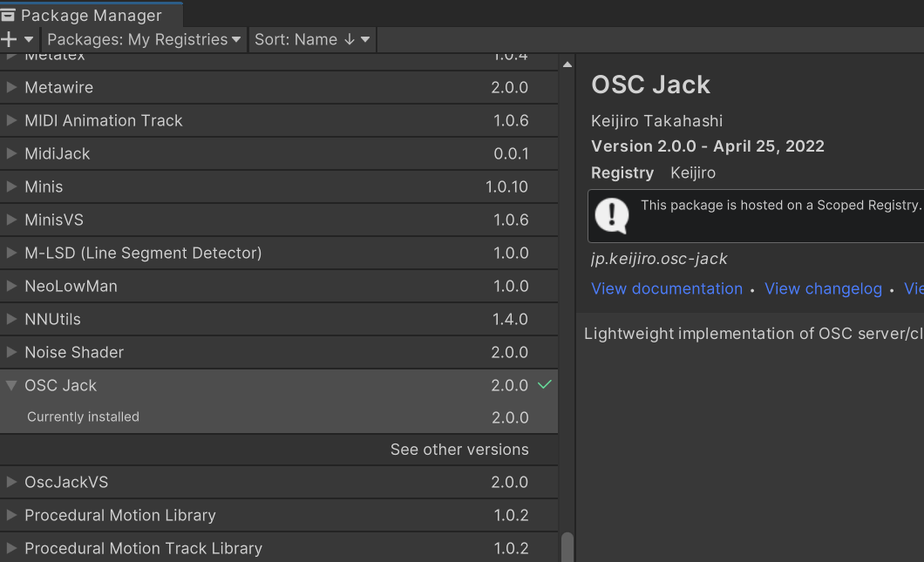924x562 pixels.
Task: Click the add package plus icon
Action: click(10, 39)
